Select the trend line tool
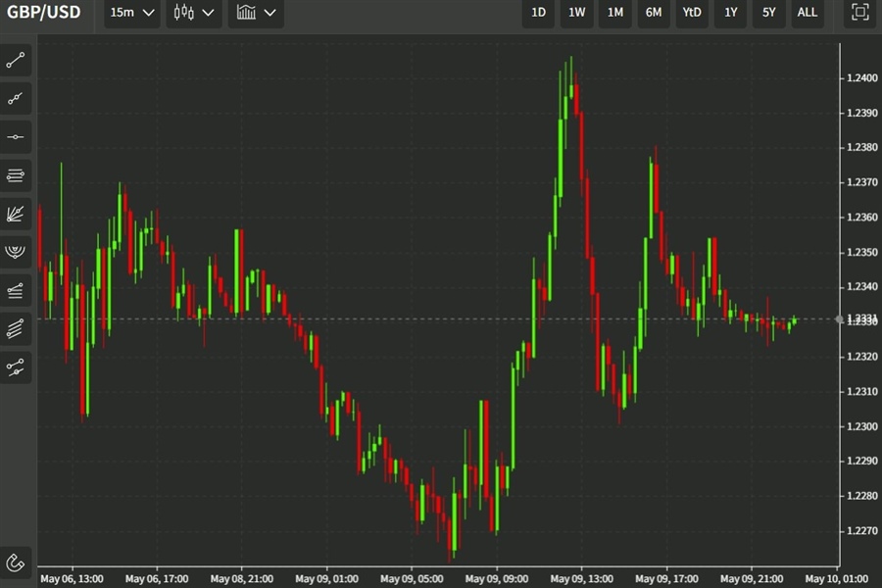This screenshot has height=588, width=882. click(x=15, y=59)
